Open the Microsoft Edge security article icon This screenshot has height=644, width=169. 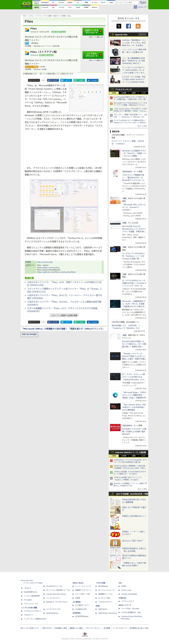tap(115, 395)
